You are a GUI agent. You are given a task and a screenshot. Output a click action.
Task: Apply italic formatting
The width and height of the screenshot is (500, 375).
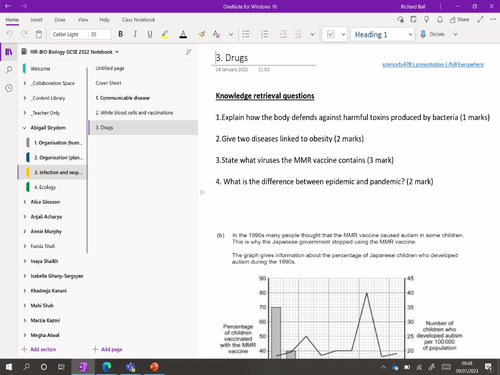pos(135,34)
